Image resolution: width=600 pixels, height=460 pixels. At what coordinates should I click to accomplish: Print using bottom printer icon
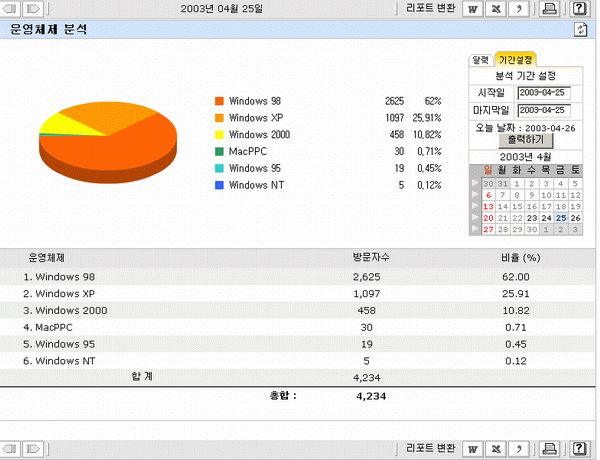tap(550, 449)
